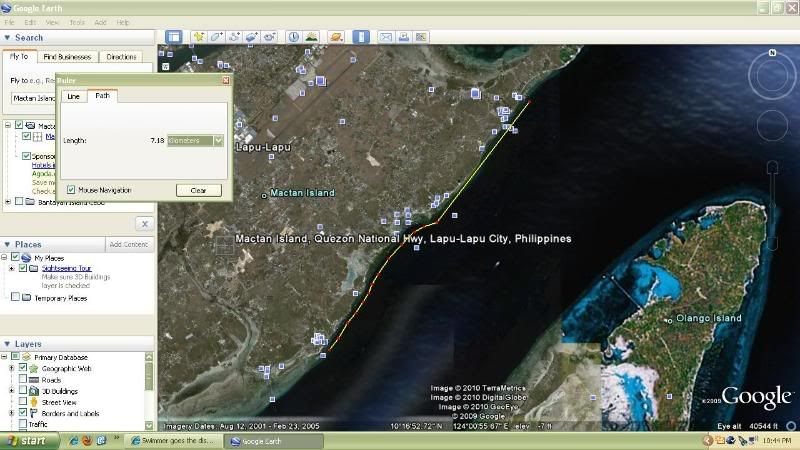Collapse the Search panel triangle
Image resolution: width=800 pixels, height=450 pixels.
[7, 37]
